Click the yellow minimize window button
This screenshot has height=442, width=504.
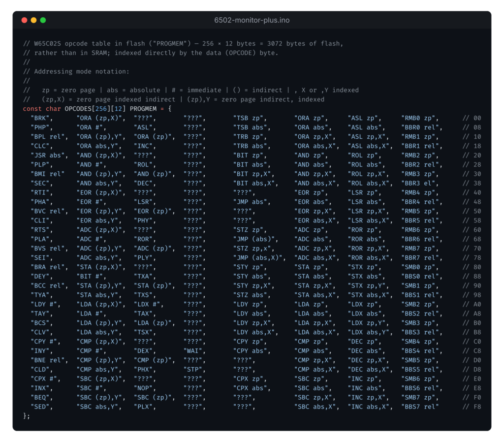(x=33, y=20)
